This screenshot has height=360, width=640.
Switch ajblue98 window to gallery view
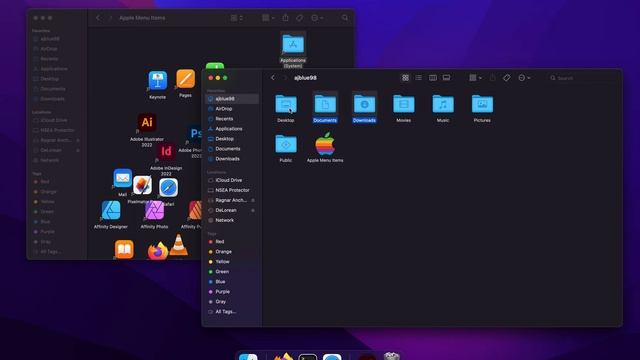pyautogui.click(x=447, y=78)
